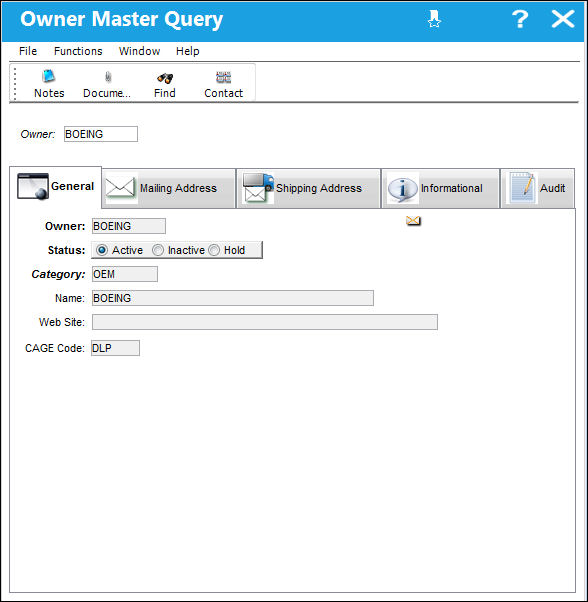This screenshot has height=602, width=588.
Task: Click the Audit notepad pencil icon
Action: coord(522,187)
